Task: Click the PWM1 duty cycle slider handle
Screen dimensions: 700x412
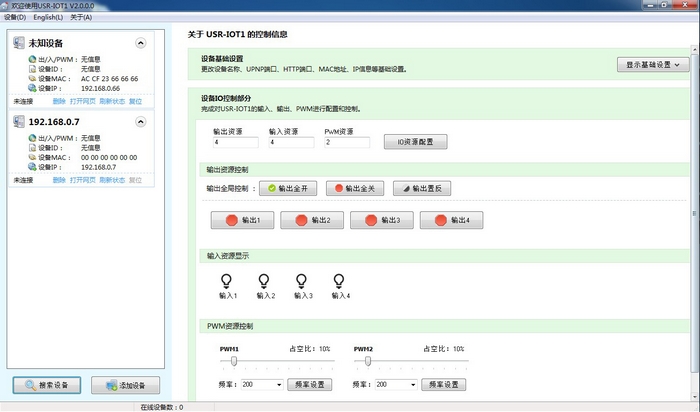Action: 234,361
